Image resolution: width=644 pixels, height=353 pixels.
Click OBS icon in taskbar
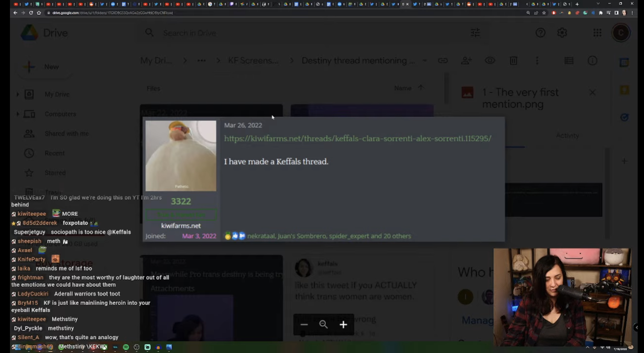(x=136, y=347)
